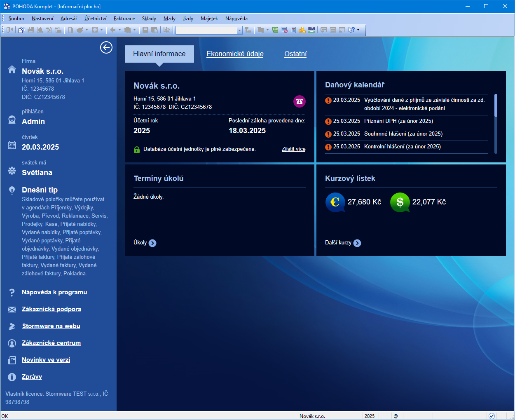This screenshot has height=420, width=515.
Task: Open the Novinky ve verzi link
Action: [46, 360]
